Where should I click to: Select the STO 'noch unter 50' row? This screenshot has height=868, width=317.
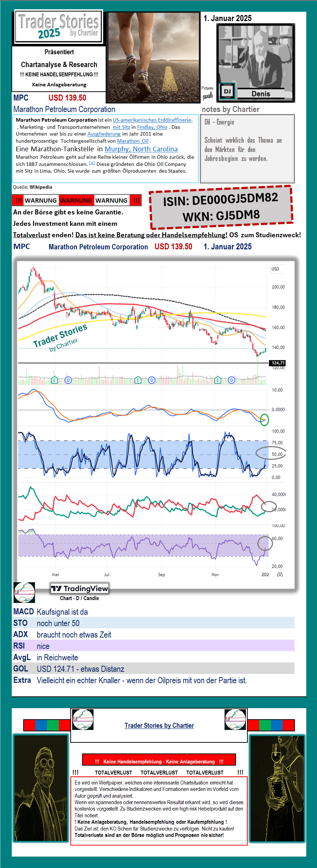click(x=154, y=623)
